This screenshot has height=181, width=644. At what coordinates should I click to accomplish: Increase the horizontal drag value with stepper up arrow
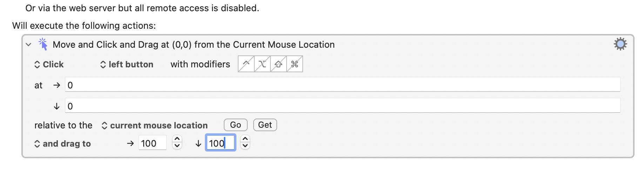177,139
